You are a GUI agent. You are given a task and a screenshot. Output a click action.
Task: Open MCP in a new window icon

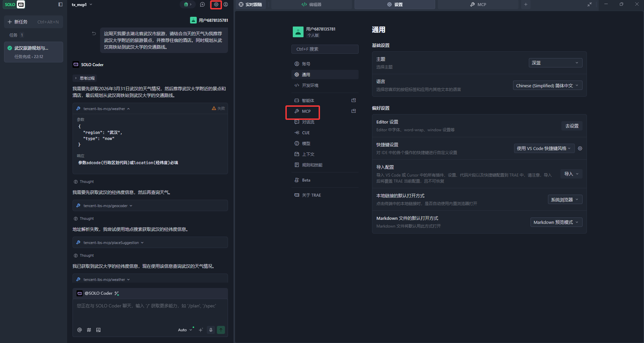click(x=354, y=111)
